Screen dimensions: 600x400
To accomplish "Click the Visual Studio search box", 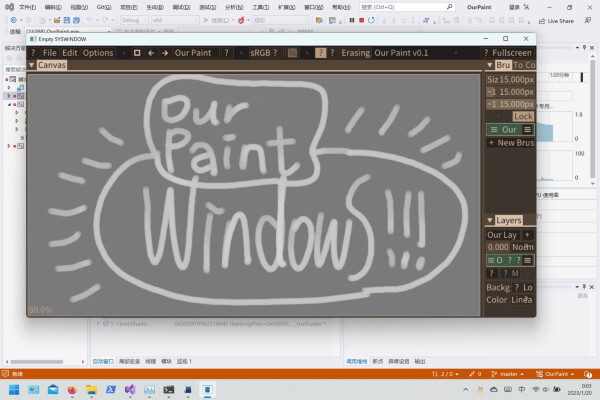I will pos(407,7).
